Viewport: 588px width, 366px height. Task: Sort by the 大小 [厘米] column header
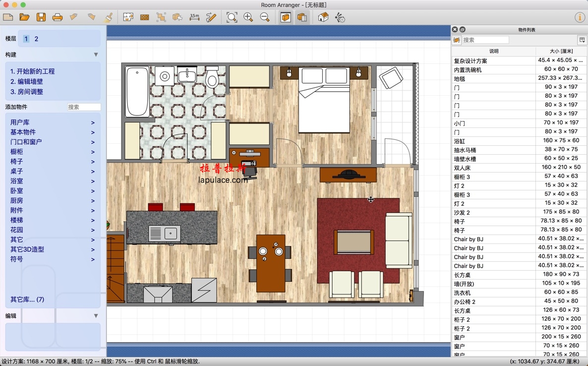(561, 51)
